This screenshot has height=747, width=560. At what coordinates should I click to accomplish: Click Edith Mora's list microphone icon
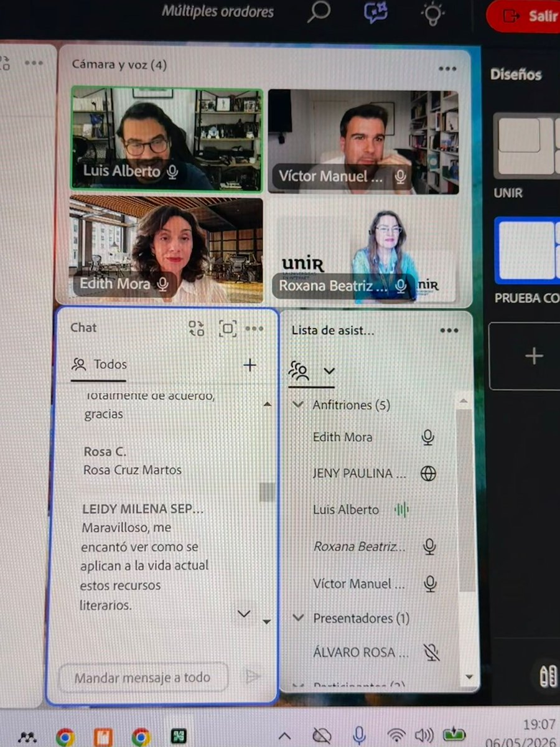tap(428, 438)
